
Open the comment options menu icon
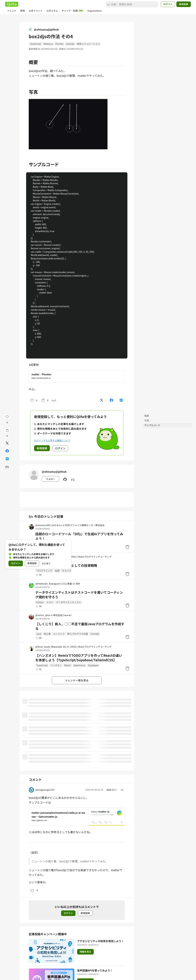coord(122,790)
